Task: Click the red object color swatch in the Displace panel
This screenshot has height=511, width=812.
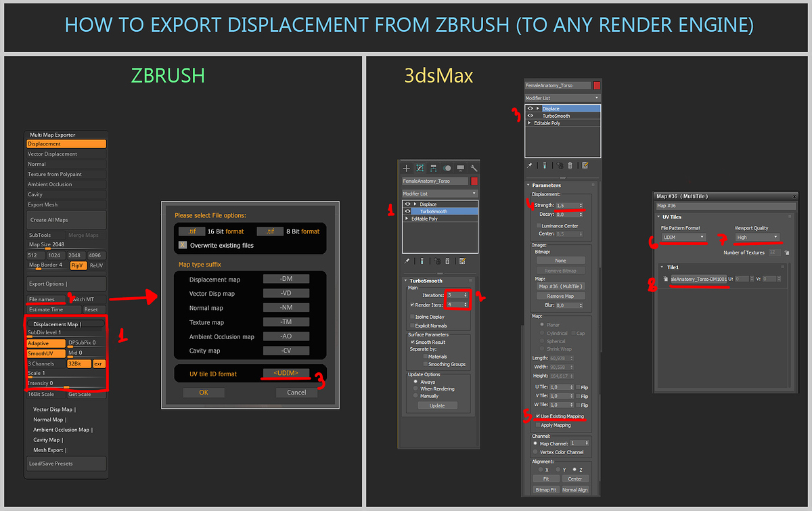Action: (x=597, y=86)
